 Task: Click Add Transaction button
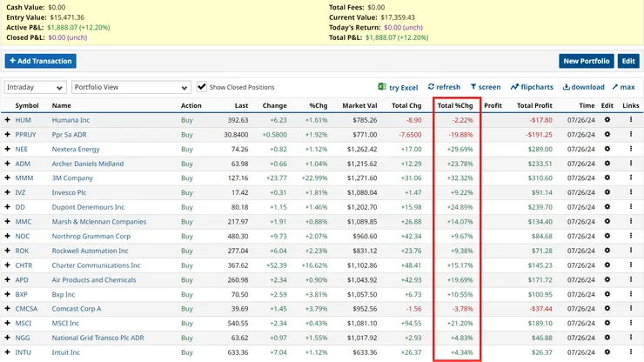(40, 61)
